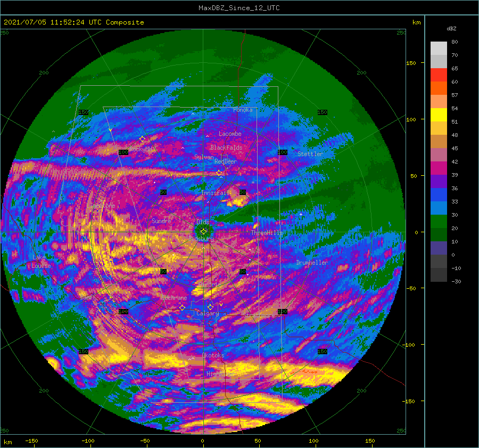Click the Olds city label
The image size is (479, 448).
[x=203, y=222]
